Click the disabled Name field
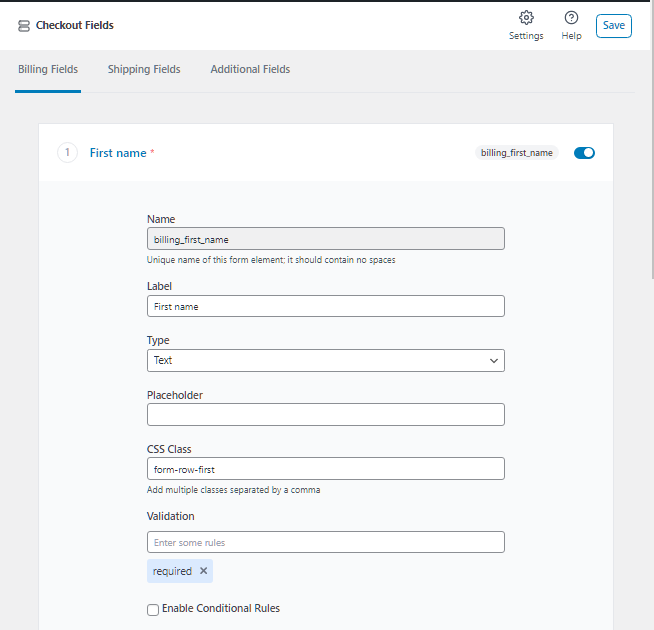 [325, 239]
